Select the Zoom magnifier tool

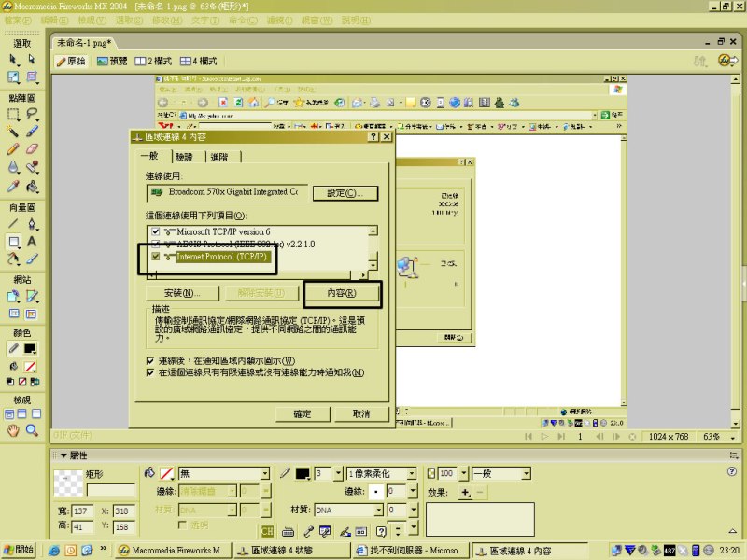[x=32, y=430]
